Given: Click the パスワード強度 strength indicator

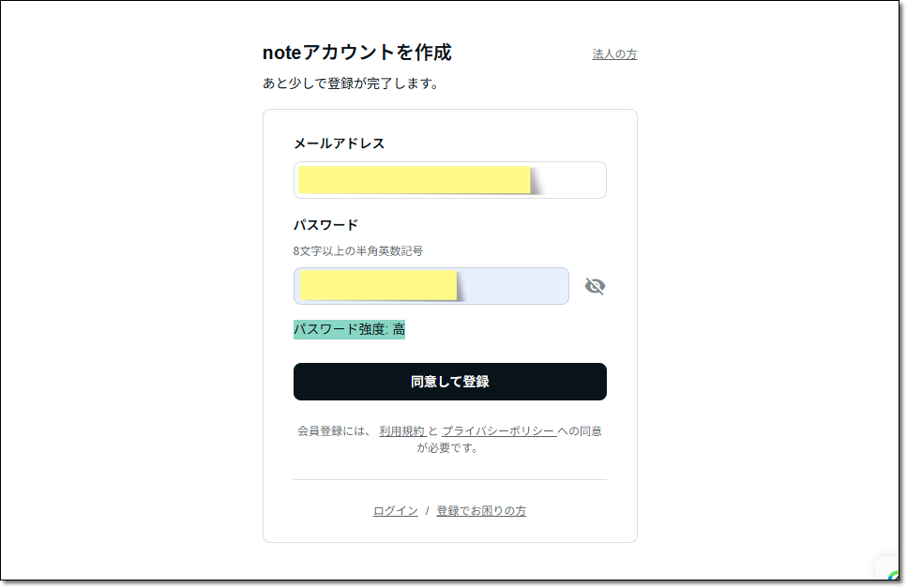Looking at the screenshot, I should 349,329.
